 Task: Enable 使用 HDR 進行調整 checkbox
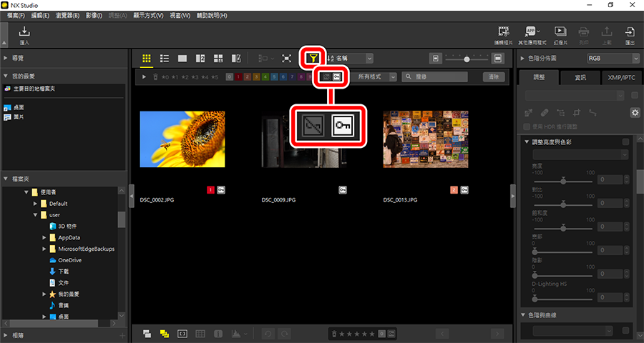click(527, 126)
